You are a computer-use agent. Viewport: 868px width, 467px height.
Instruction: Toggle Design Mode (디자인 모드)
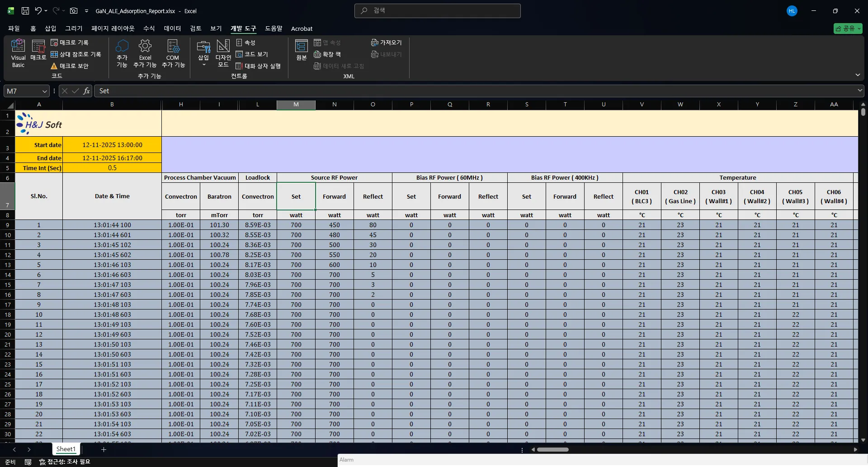pyautogui.click(x=223, y=53)
